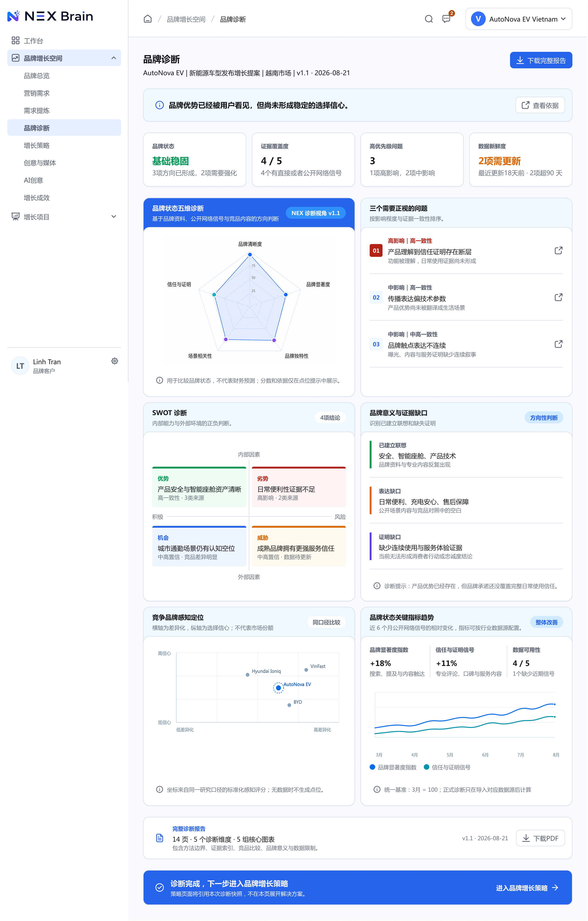Toggle 品牌显著度指数 legend item
The height and width of the screenshot is (921, 588).
pos(393,767)
